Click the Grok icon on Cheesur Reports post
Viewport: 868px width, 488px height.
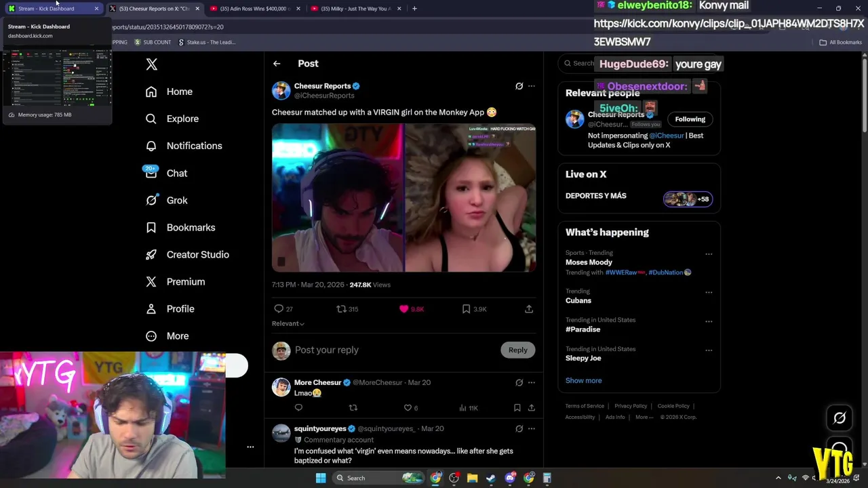[x=519, y=86]
